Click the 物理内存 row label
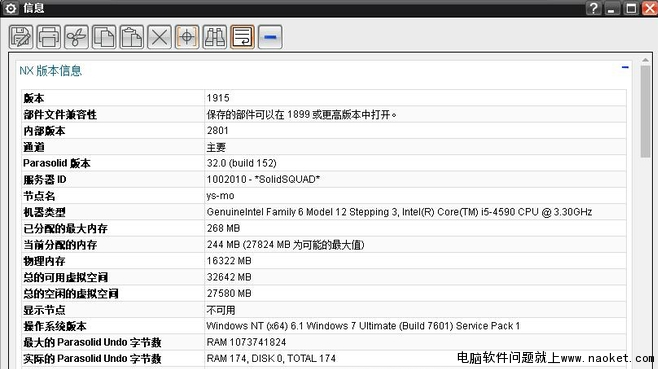658x369 pixels. 44,261
